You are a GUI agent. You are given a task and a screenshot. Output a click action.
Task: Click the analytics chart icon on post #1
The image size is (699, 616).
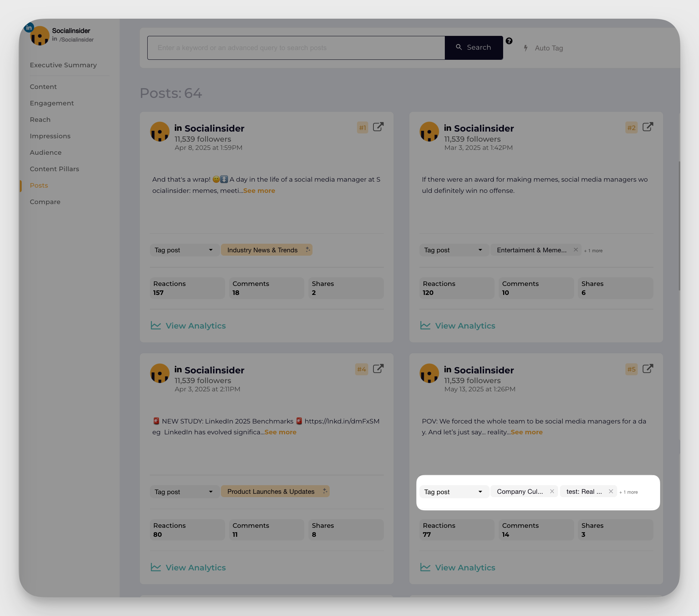[x=156, y=326]
